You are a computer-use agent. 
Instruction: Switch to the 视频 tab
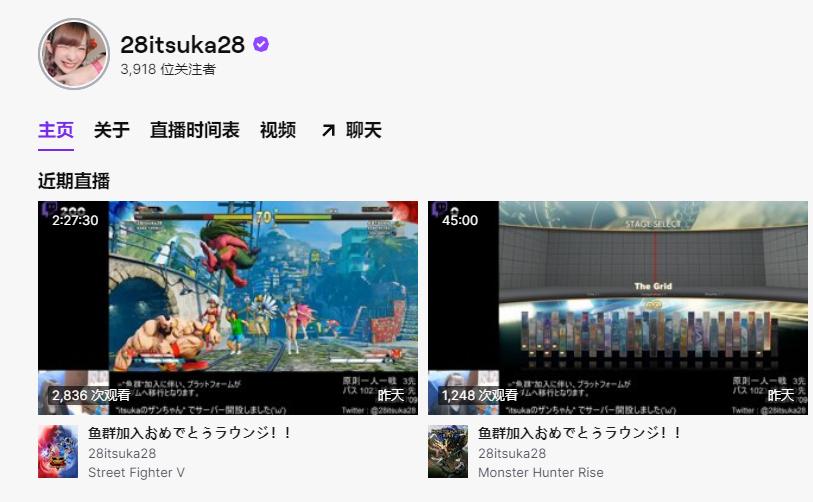pyautogui.click(x=278, y=130)
